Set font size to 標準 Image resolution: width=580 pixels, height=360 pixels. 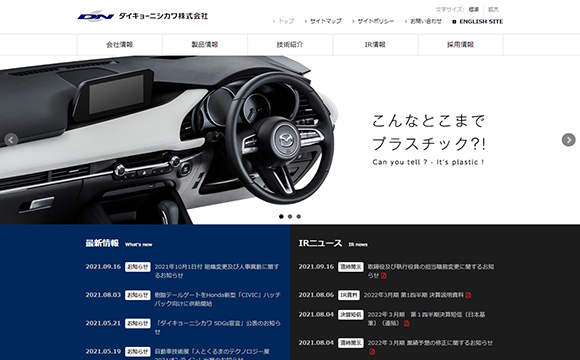coord(473,10)
